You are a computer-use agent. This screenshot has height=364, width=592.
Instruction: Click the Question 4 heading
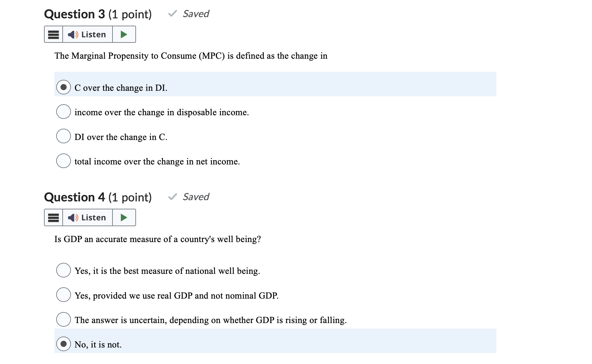tap(98, 197)
